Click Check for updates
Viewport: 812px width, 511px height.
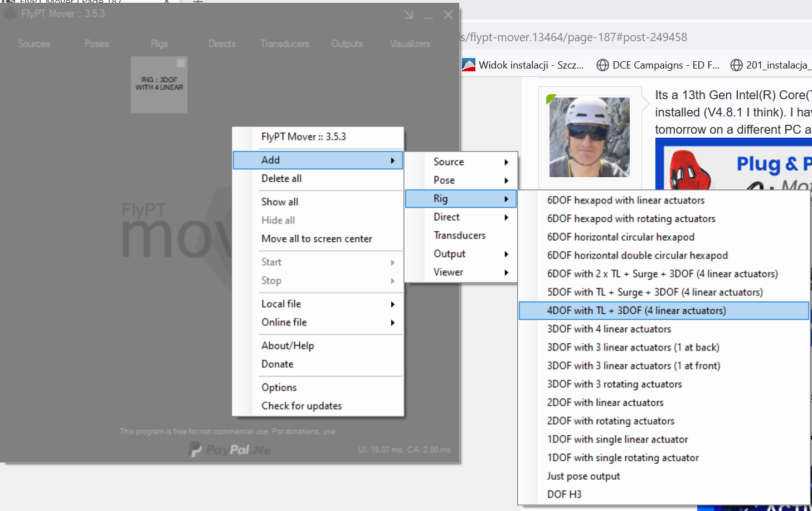coord(318,406)
